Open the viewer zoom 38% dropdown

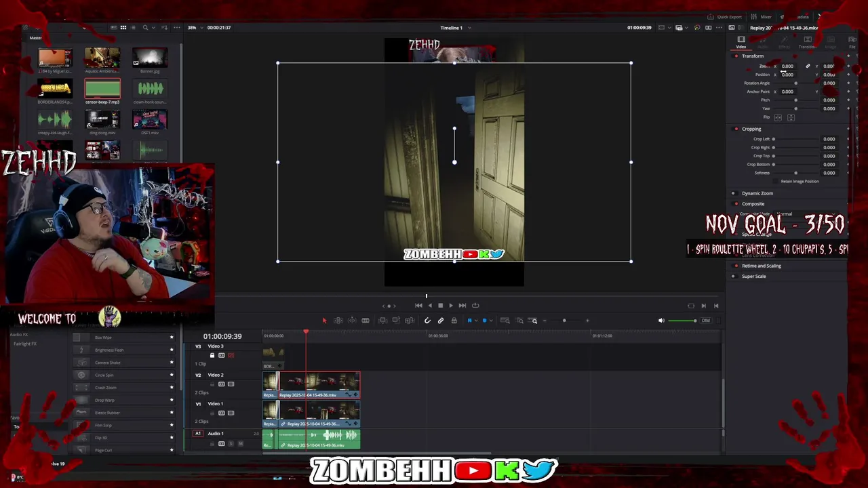click(x=201, y=28)
